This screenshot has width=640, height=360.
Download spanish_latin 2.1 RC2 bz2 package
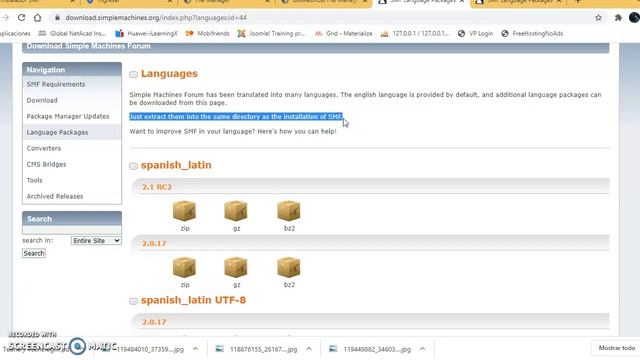coord(289,211)
